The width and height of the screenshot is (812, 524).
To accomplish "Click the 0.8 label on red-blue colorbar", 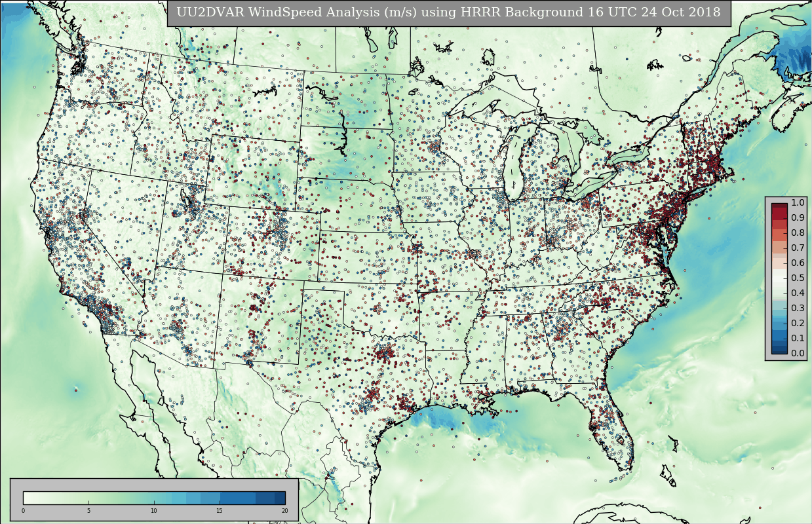I will [798, 233].
